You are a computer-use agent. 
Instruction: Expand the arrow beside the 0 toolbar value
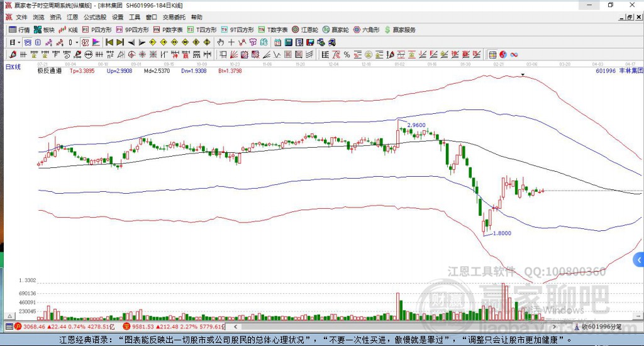point(77,42)
